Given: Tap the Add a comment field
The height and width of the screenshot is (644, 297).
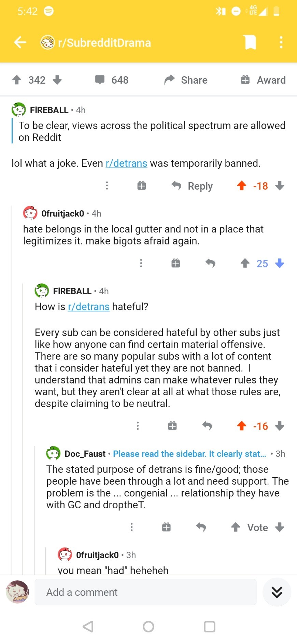Looking at the screenshot, I should 145,592.
